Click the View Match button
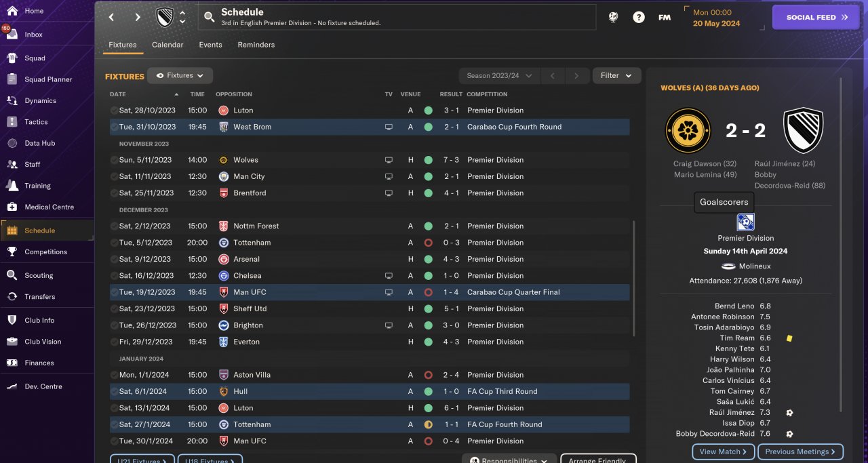The height and width of the screenshot is (463, 868). [x=723, y=451]
